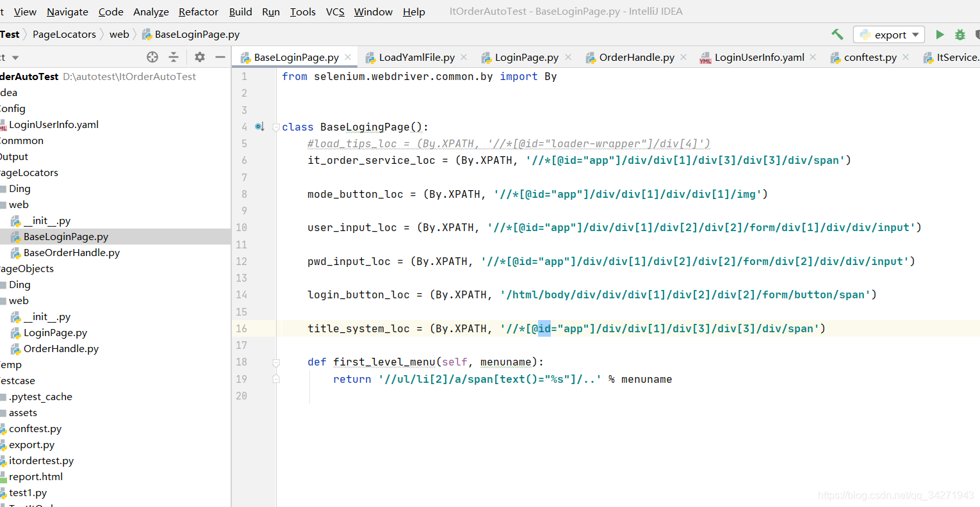Hide the project tool window
The height and width of the screenshot is (507, 980).
220,57
